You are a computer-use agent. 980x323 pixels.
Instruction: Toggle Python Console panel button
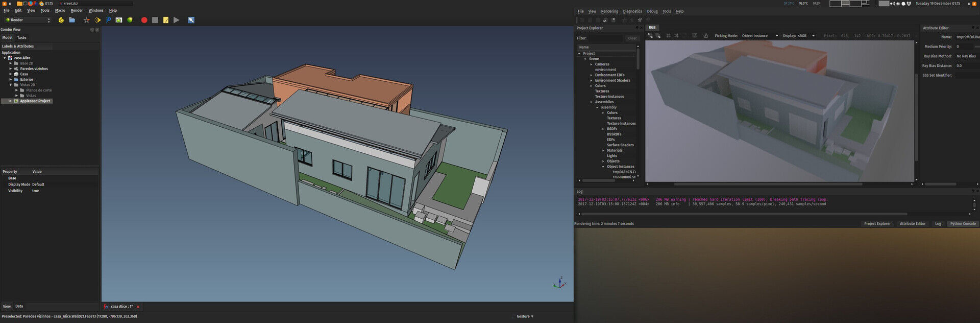point(963,223)
